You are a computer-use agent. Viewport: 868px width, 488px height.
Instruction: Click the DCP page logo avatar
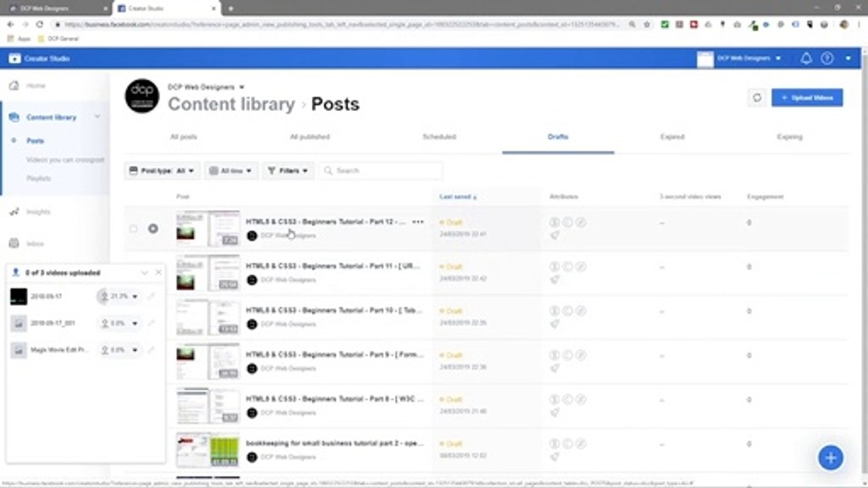click(142, 96)
